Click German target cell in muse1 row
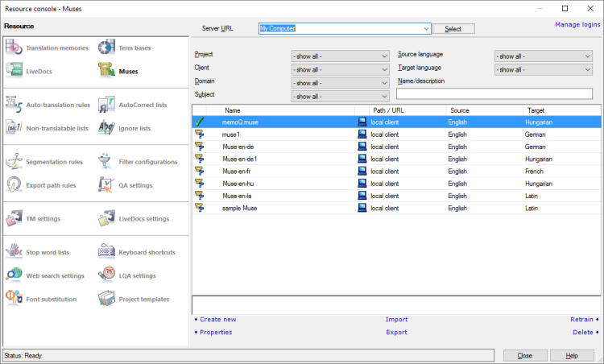604x364 pixels. [535, 134]
